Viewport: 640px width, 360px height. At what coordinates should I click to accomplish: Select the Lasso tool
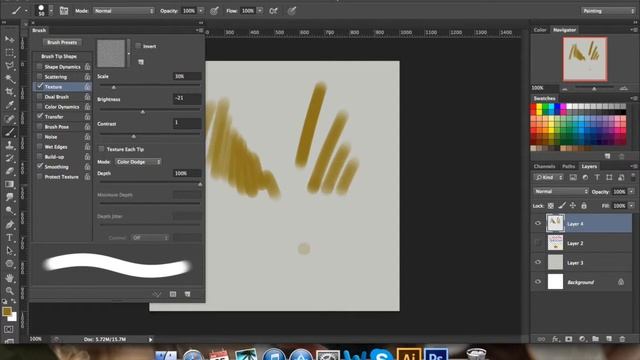coord(9,65)
